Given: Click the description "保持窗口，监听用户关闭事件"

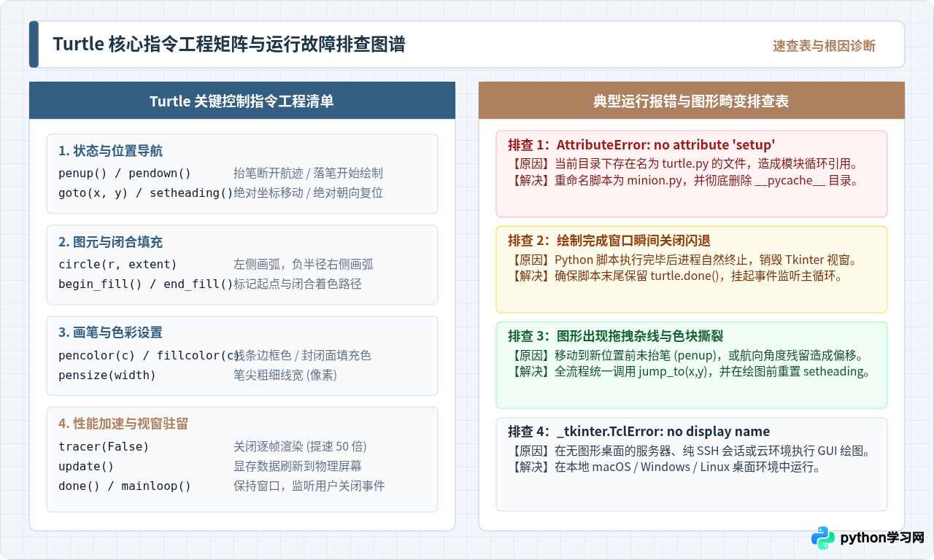Looking at the screenshot, I should (309, 486).
